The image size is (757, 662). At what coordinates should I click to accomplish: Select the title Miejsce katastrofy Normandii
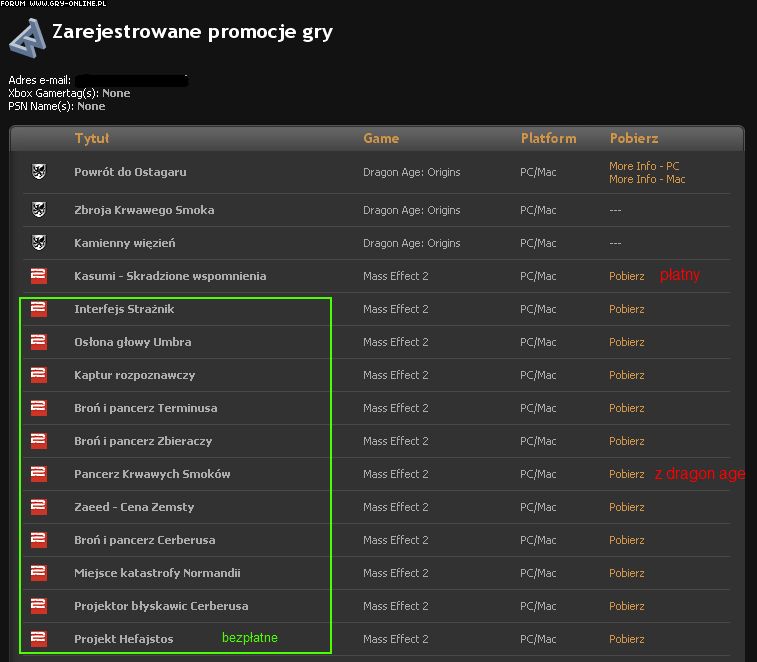click(157, 573)
